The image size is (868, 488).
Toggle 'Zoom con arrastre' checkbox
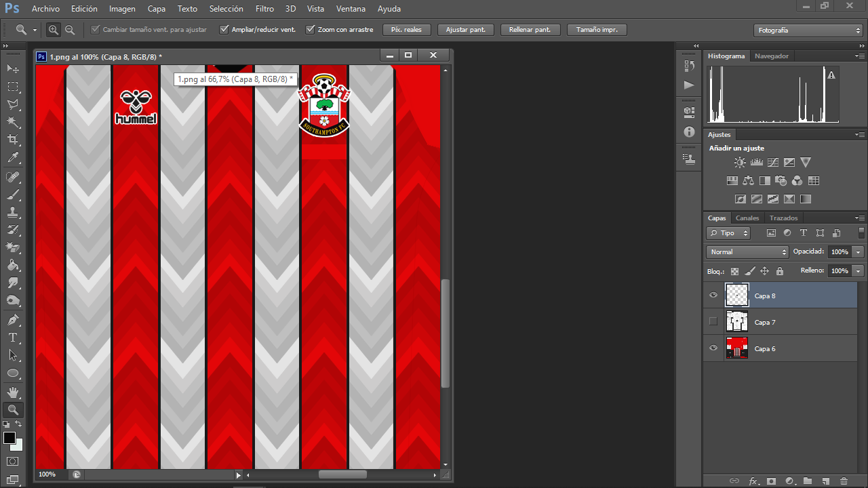[x=311, y=30]
